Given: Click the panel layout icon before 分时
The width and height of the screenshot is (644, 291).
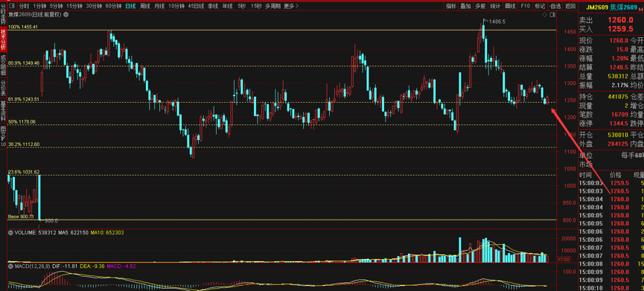Looking at the screenshot, I should pyautogui.click(x=12, y=6).
